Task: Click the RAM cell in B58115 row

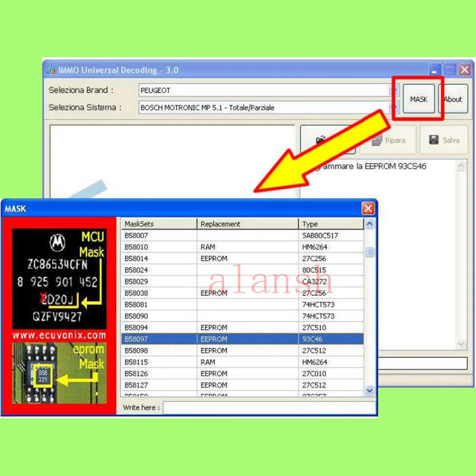Action: coord(248,362)
